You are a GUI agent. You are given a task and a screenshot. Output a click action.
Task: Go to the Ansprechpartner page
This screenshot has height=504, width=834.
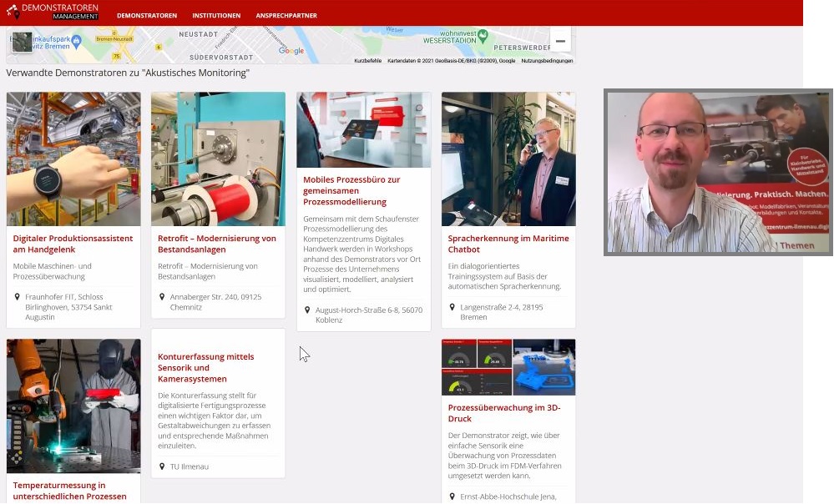pyautogui.click(x=286, y=16)
